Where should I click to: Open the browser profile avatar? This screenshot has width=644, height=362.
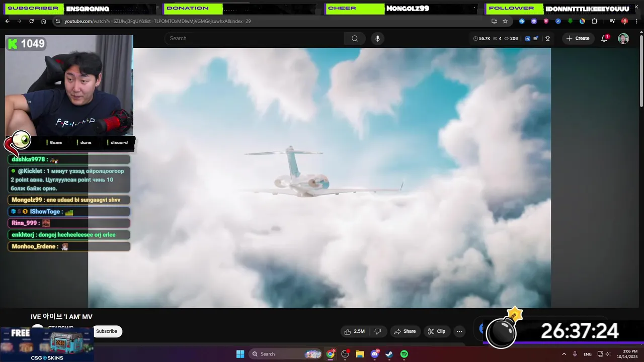[x=624, y=21]
